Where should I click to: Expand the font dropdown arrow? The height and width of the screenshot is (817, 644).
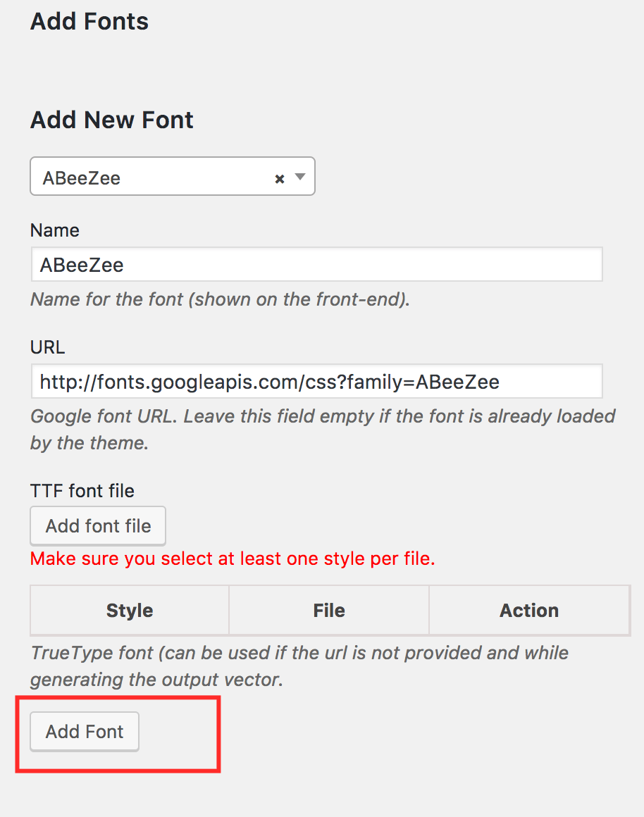coord(300,177)
